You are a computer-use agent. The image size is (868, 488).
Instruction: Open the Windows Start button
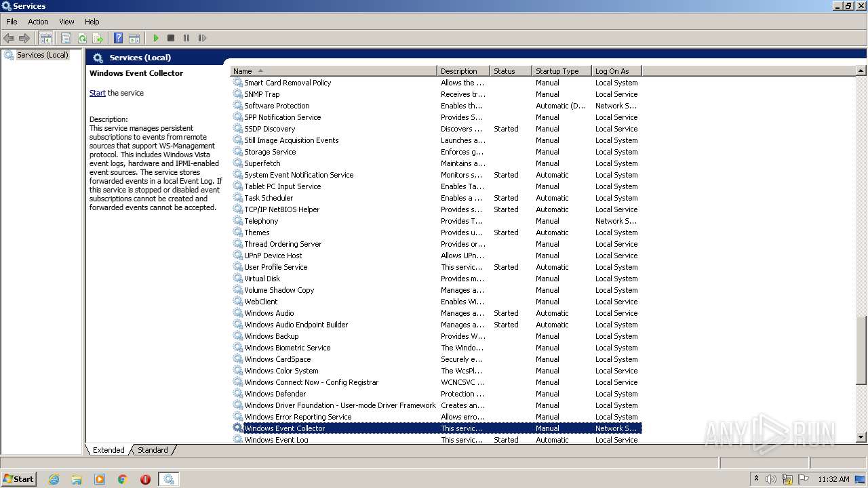(x=19, y=479)
